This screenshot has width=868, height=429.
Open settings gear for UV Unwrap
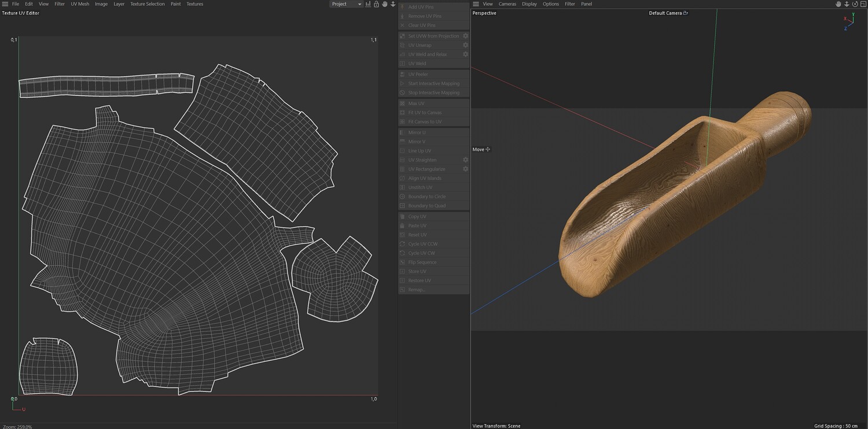[x=465, y=45]
